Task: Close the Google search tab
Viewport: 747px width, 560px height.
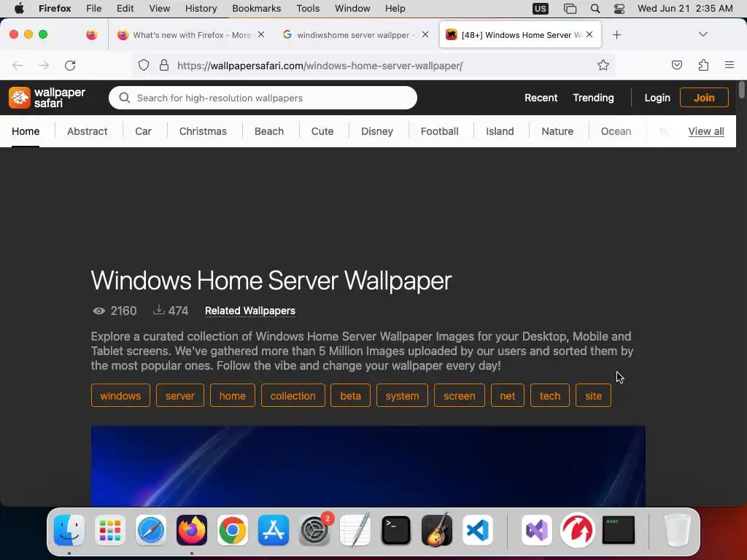Action: point(425,34)
